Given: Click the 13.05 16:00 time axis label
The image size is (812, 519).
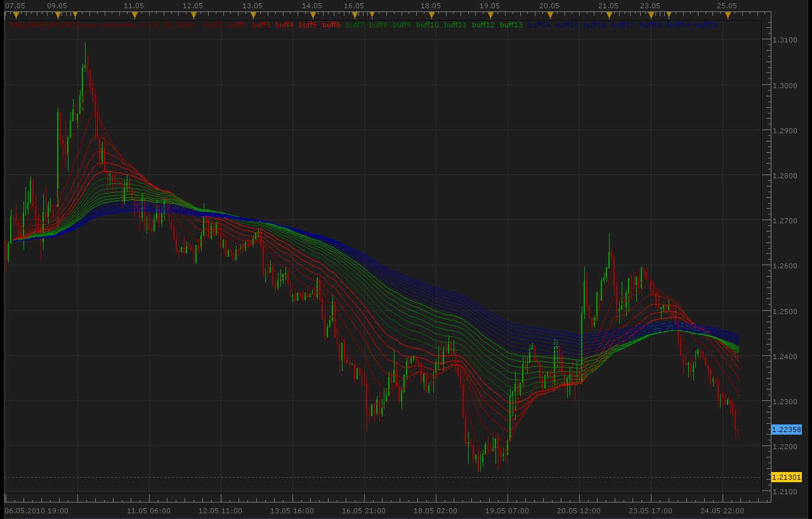Looking at the screenshot, I should (x=292, y=510).
